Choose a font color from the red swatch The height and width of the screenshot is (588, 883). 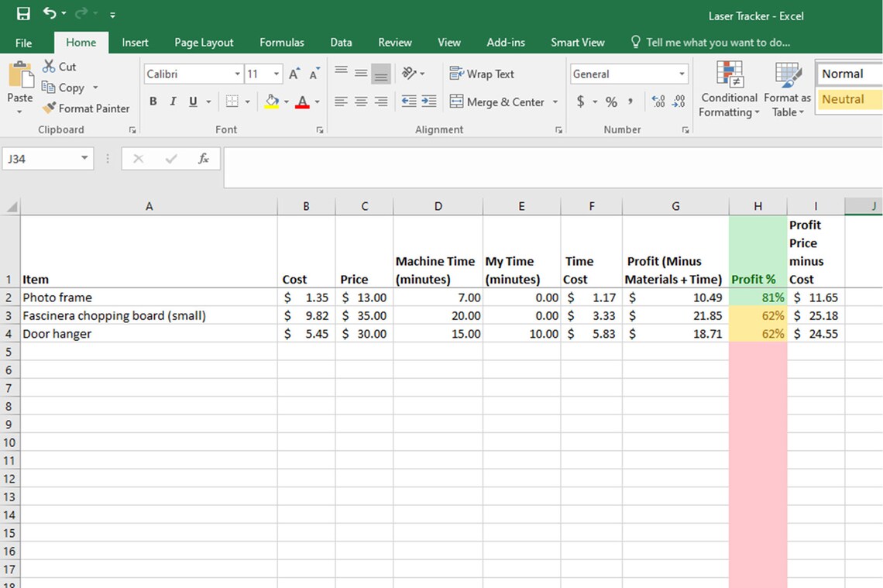(x=302, y=101)
